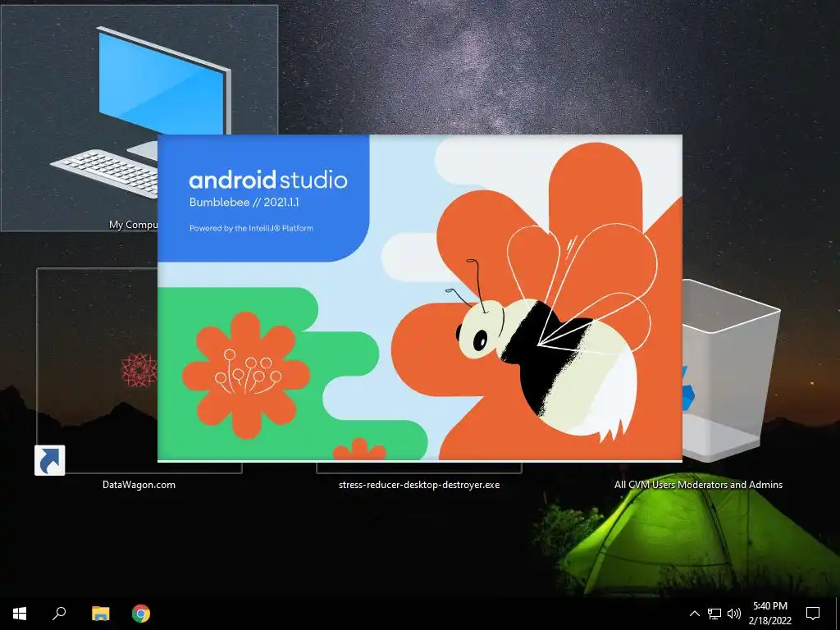Open taskbar search magnifier
The image size is (840, 630).
click(x=59, y=614)
